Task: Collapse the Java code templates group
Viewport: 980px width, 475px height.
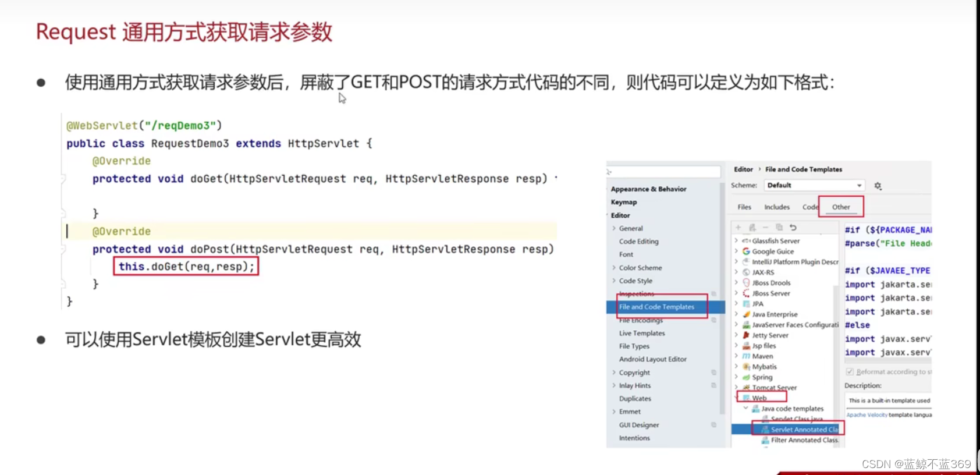Action: pyautogui.click(x=745, y=409)
